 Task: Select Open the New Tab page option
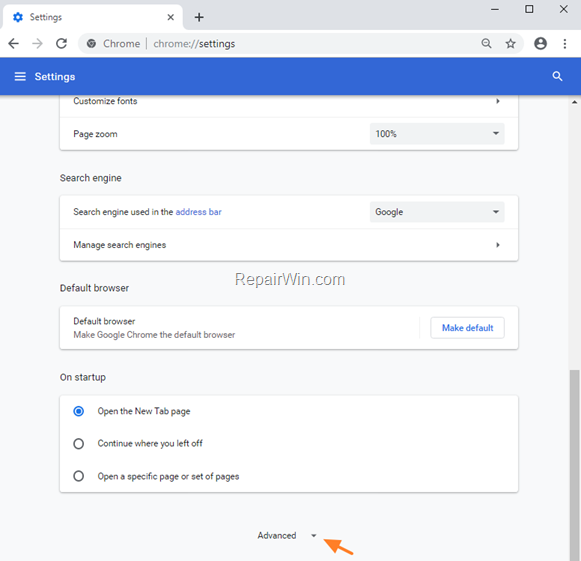(x=79, y=411)
